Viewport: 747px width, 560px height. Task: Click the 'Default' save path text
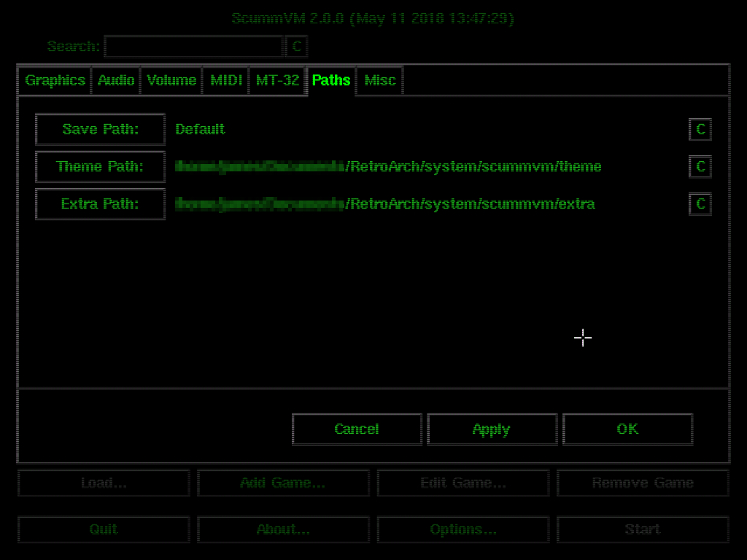coord(200,130)
